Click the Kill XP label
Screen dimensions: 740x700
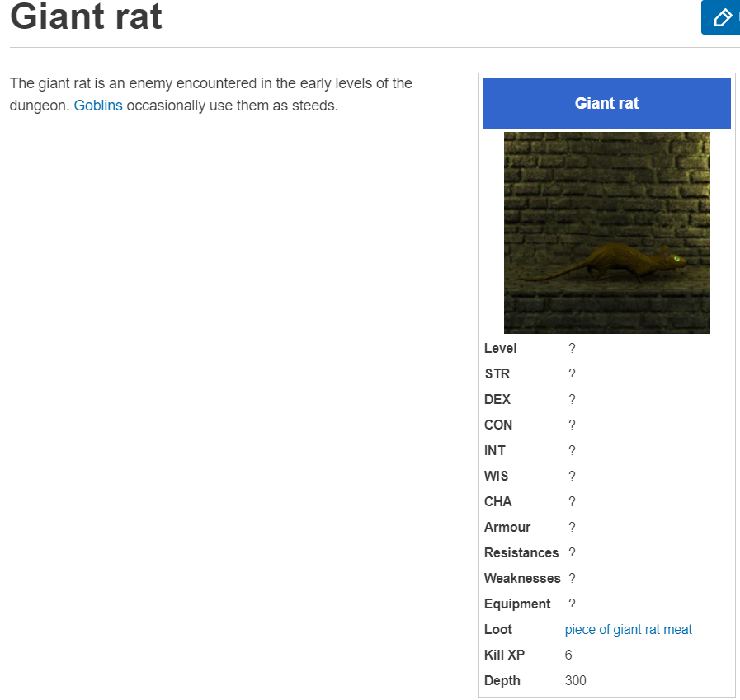(x=505, y=655)
